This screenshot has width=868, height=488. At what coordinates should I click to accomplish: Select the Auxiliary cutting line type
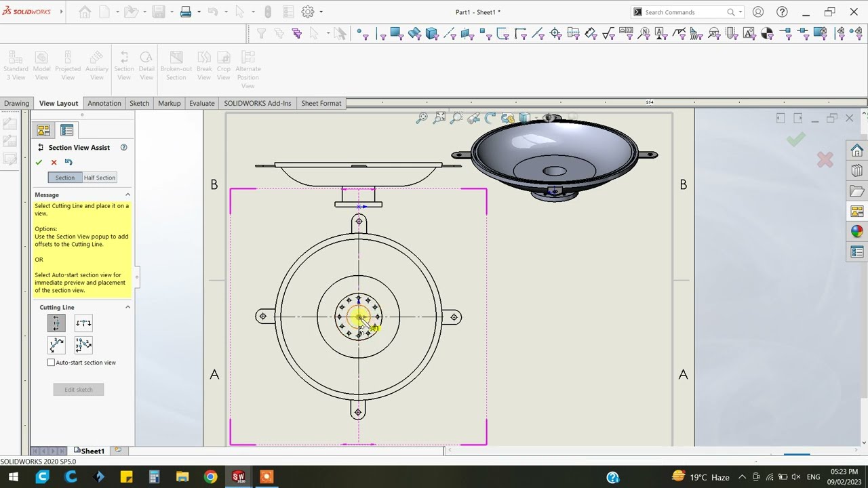56,345
